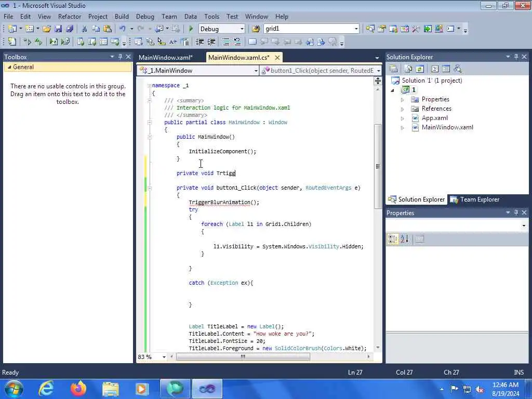
Task: Pin Solution Explorer auto-hide icon
Action: click(x=516, y=57)
